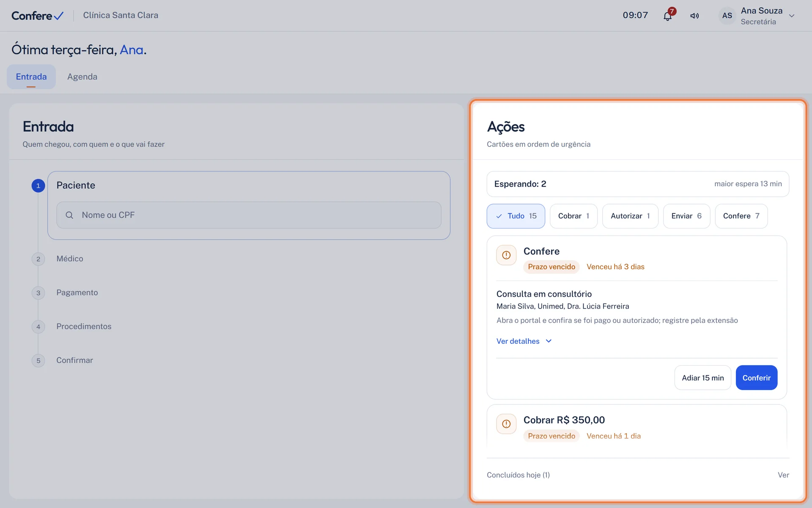Click the Procedimentos step label
This screenshot has height=508, width=812.
click(x=84, y=326)
